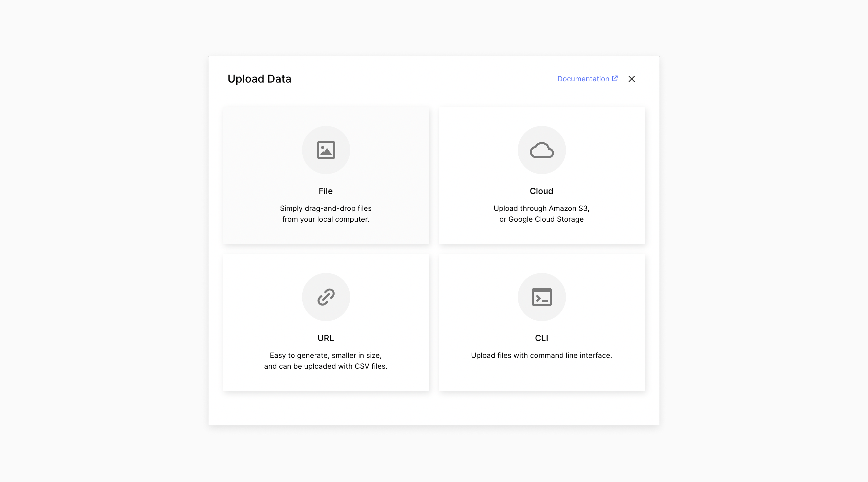The width and height of the screenshot is (868, 482).
Task: Click "Upload files with command line interface" text
Action: 541,355
